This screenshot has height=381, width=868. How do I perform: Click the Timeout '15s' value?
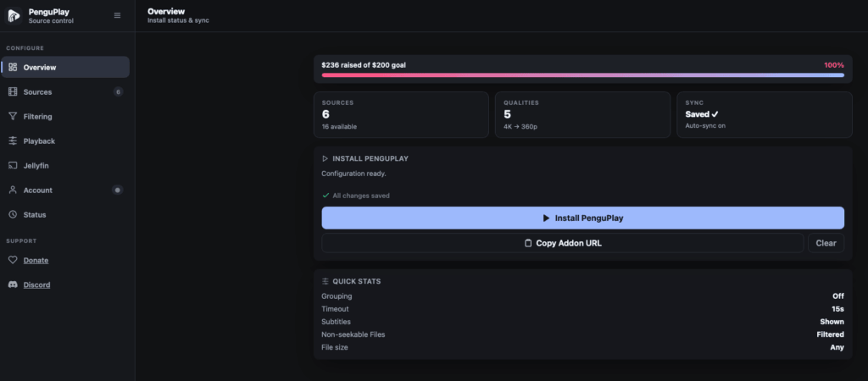(x=838, y=308)
